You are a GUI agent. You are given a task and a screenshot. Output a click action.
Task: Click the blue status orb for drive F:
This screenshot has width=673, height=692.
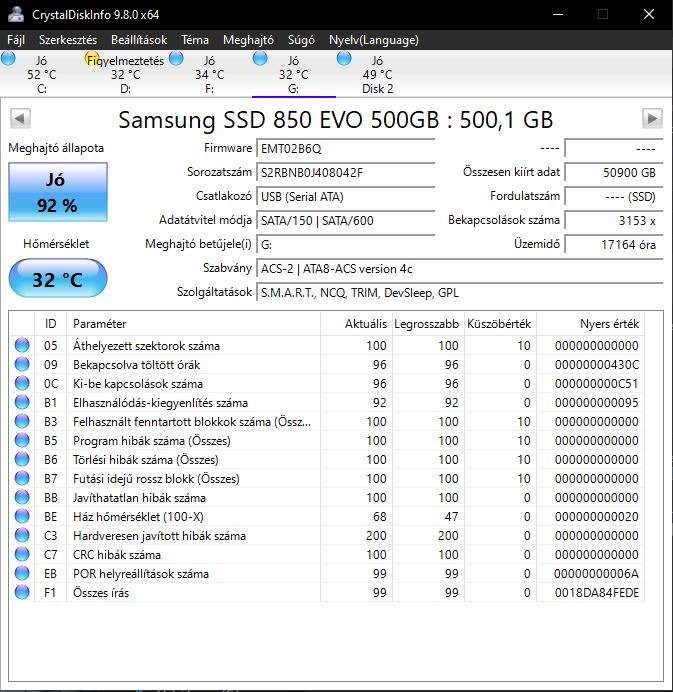coord(176,59)
